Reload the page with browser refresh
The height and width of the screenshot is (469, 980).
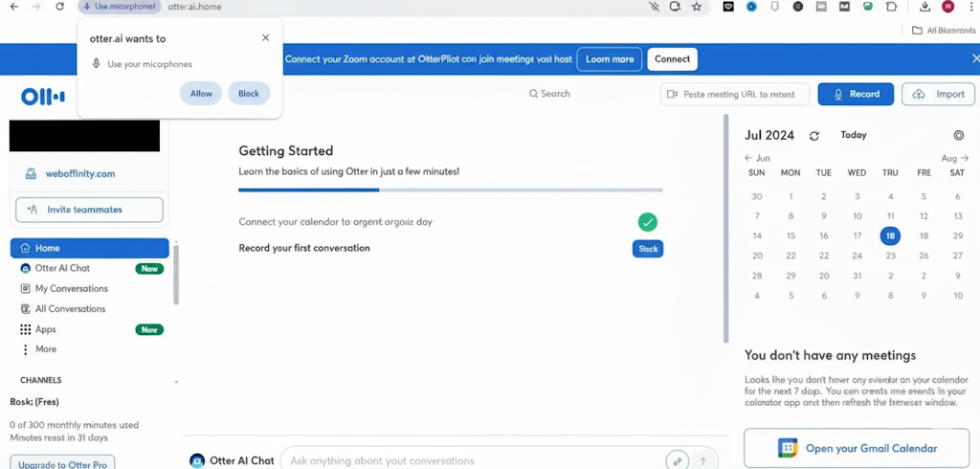[x=59, y=7]
